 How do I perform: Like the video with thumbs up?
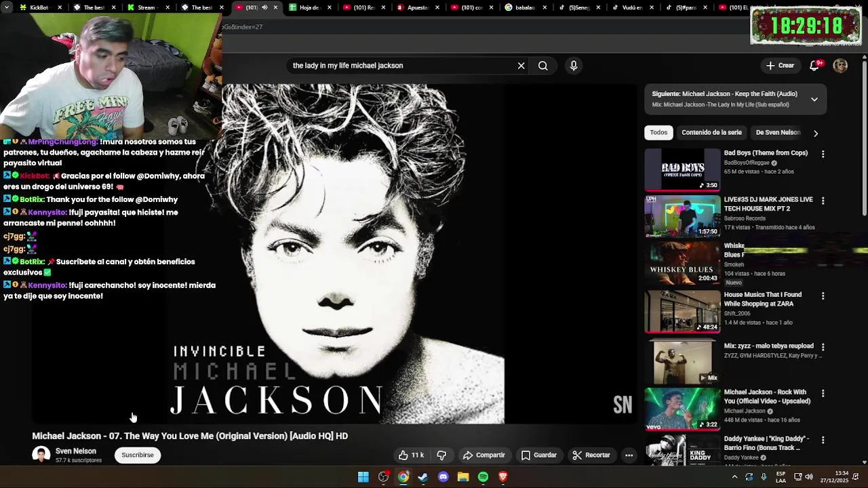tap(412, 455)
